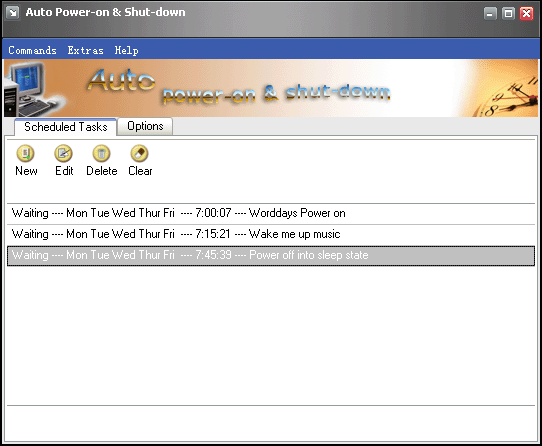Screen dimensions: 542x446
Task: Click the Clear tasks icon
Action: coord(140,153)
